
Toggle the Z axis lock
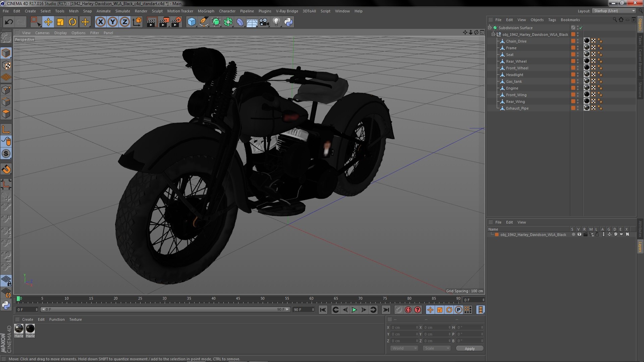[x=125, y=22]
